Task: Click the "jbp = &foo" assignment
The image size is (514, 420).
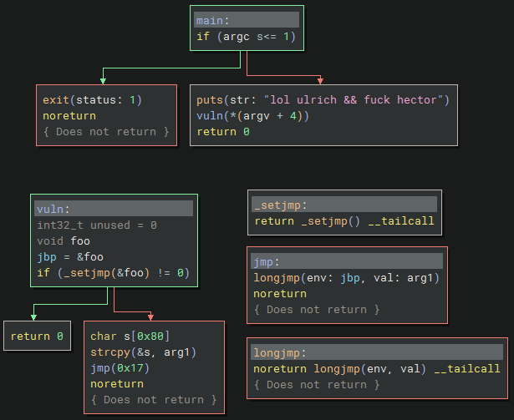Action: pyautogui.click(x=69, y=257)
